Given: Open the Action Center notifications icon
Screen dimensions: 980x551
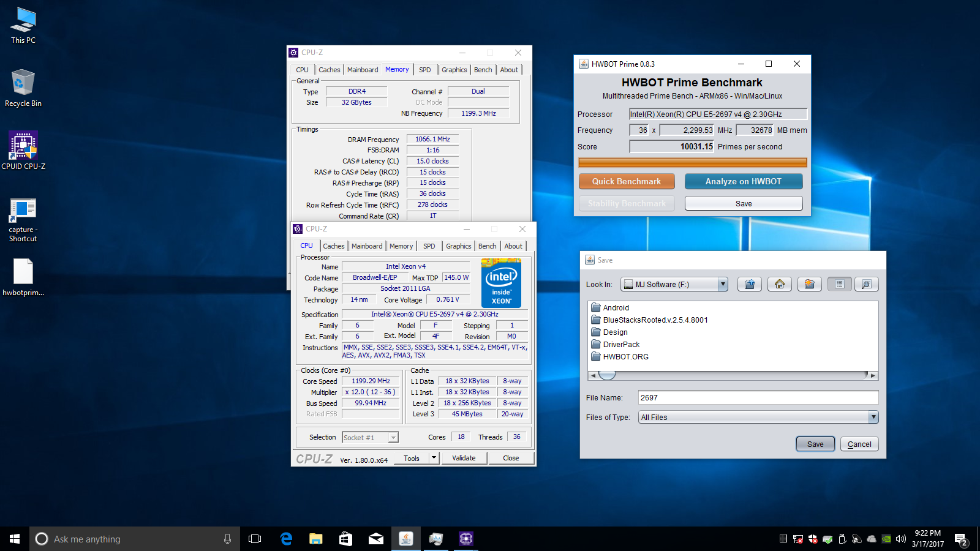Looking at the screenshot, I should (960, 539).
